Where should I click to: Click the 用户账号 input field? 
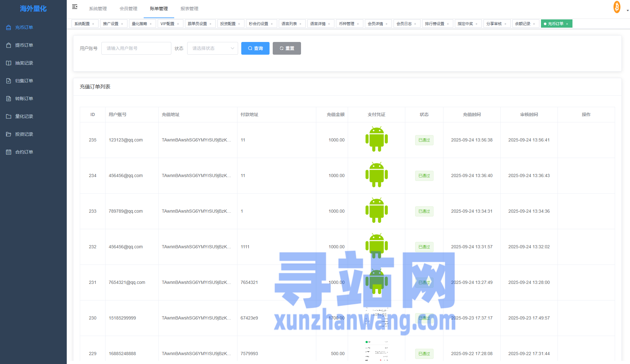136,48
